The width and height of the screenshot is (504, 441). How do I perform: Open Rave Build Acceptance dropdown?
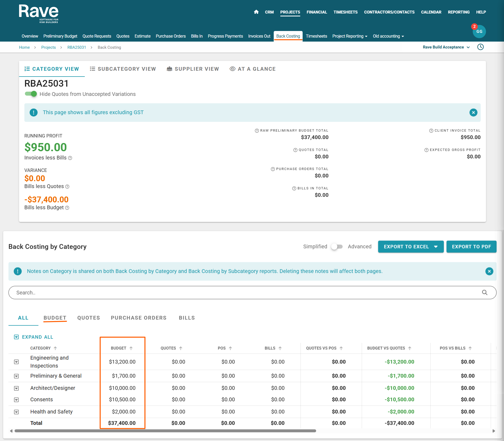tap(446, 47)
